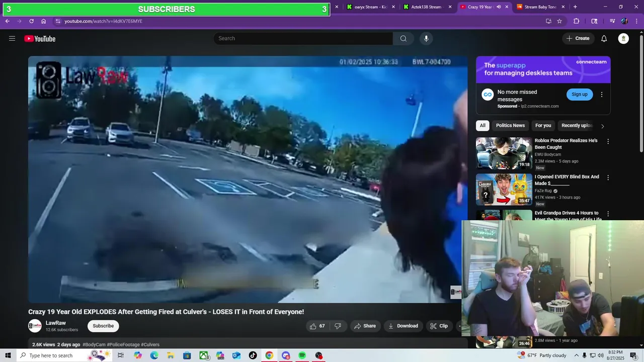
Task: Click the Windows taskbar search box
Action: (x=64, y=355)
